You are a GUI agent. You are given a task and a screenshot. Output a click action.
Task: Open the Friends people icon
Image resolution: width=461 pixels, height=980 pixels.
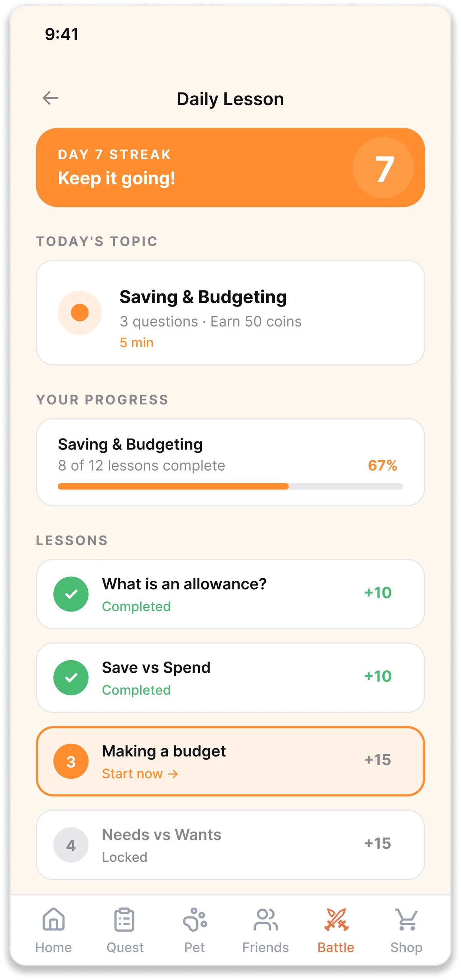(x=265, y=919)
